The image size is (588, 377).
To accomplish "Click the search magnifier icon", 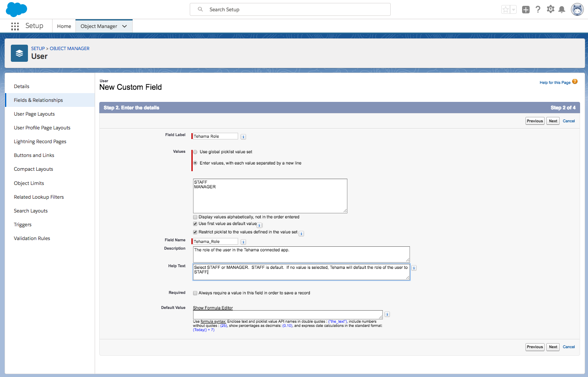I will [x=200, y=9].
